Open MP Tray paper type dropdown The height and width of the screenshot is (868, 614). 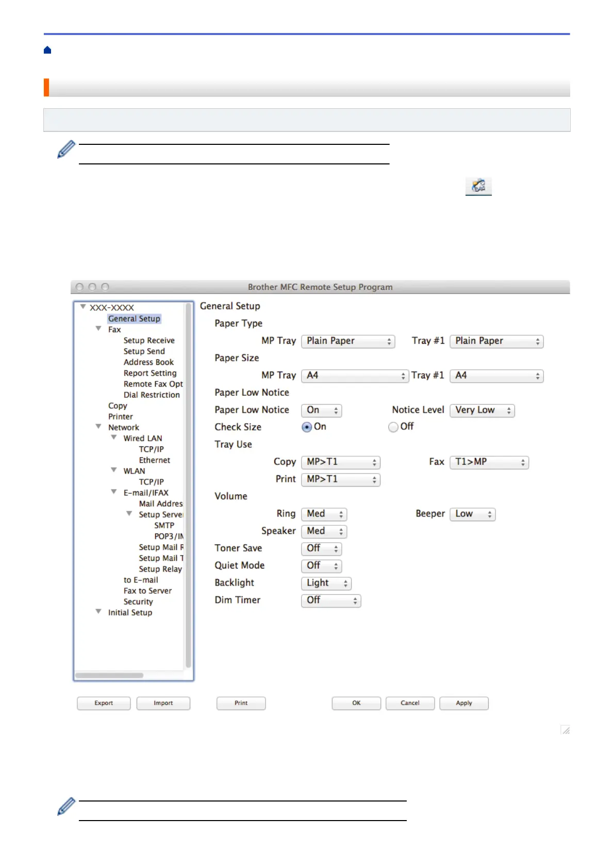click(348, 341)
